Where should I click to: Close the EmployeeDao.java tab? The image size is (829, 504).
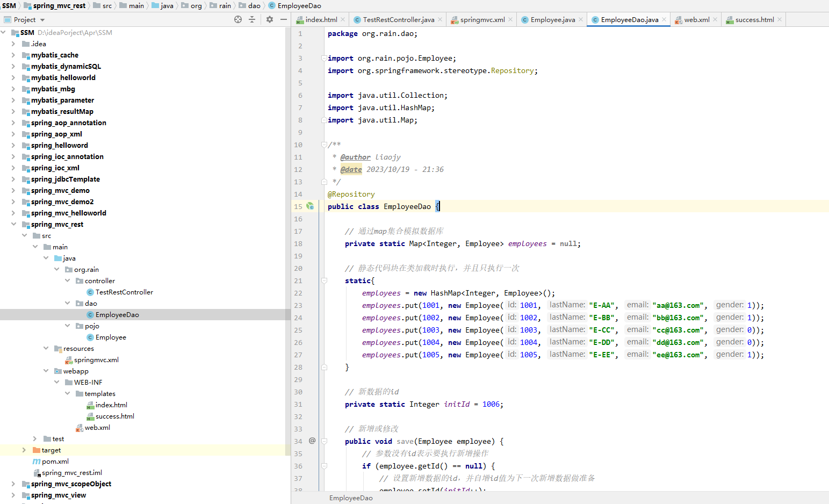pyautogui.click(x=664, y=19)
